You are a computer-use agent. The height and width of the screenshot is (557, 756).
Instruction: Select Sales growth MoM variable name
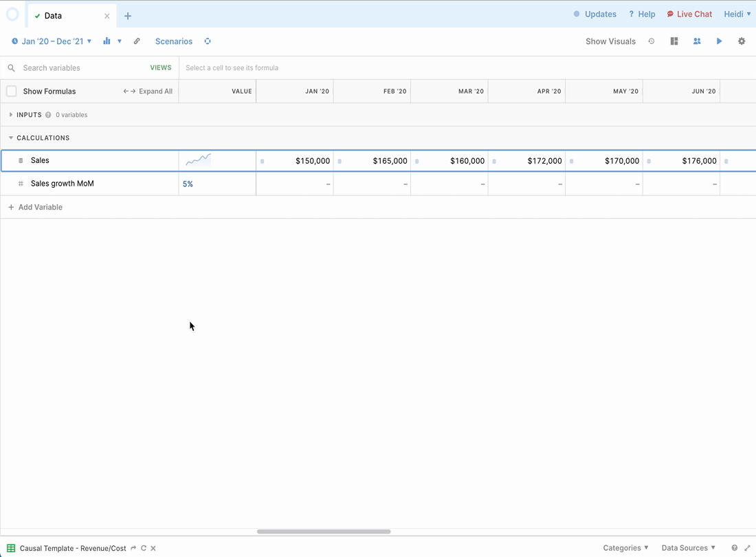(62, 184)
